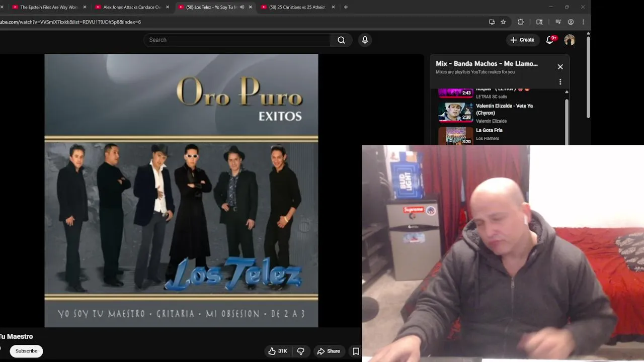644x362 pixels.
Task: Start voice search with microphone icon
Action: (x=365, y=40)
